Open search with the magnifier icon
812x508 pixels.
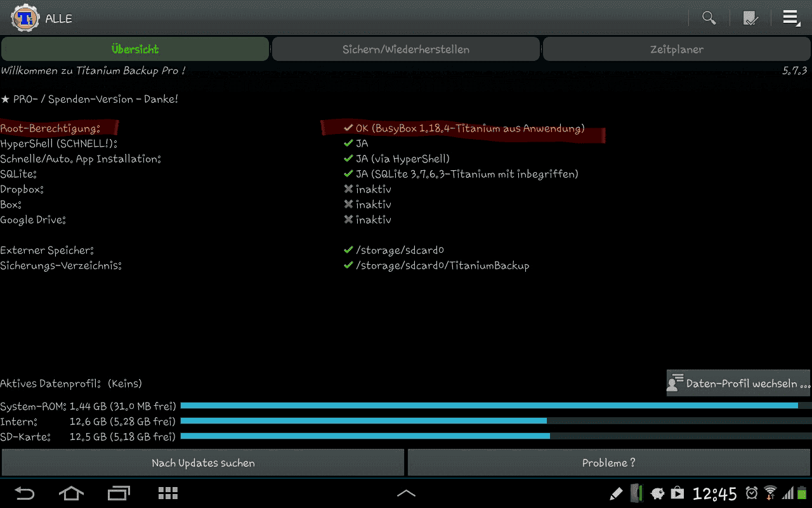(709, 18)
